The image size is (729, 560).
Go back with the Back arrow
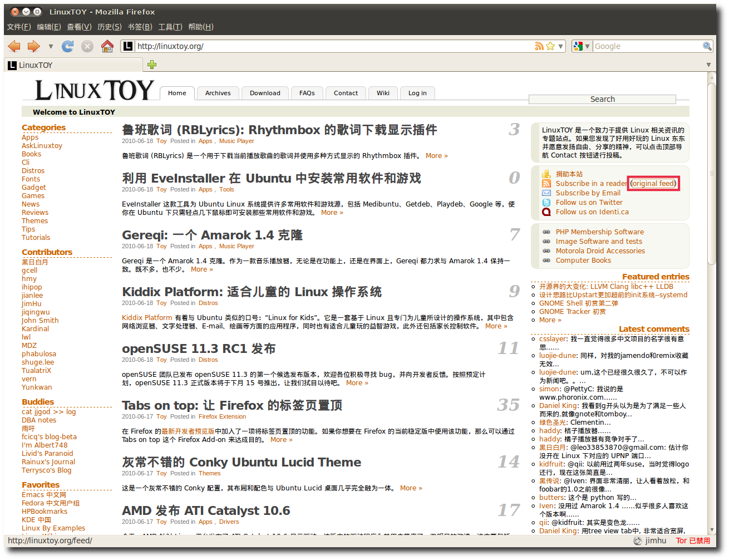[14, 46]
